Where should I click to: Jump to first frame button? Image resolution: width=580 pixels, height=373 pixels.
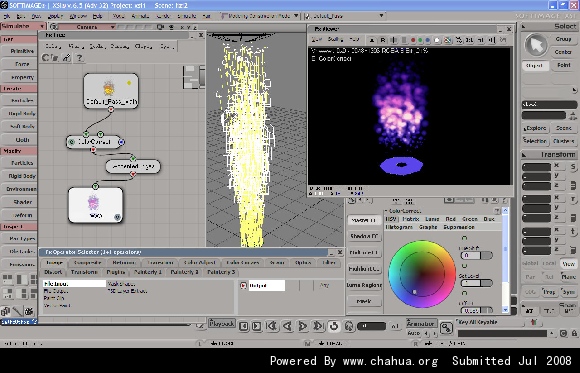tap(272, 326)
